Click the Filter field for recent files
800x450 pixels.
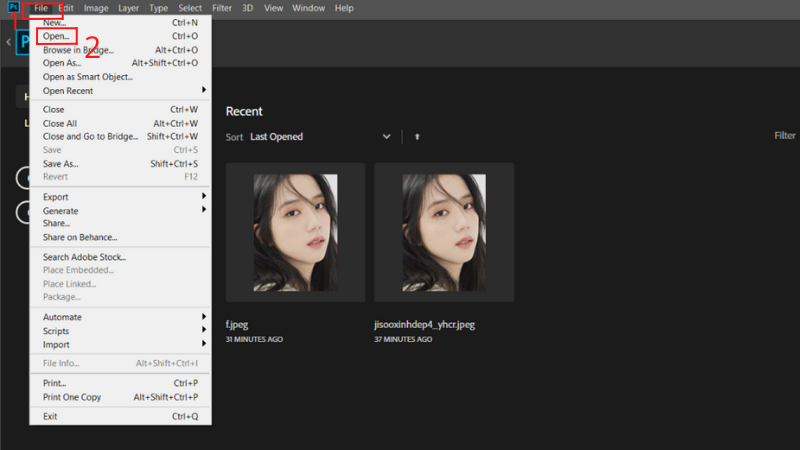(785, 136)
